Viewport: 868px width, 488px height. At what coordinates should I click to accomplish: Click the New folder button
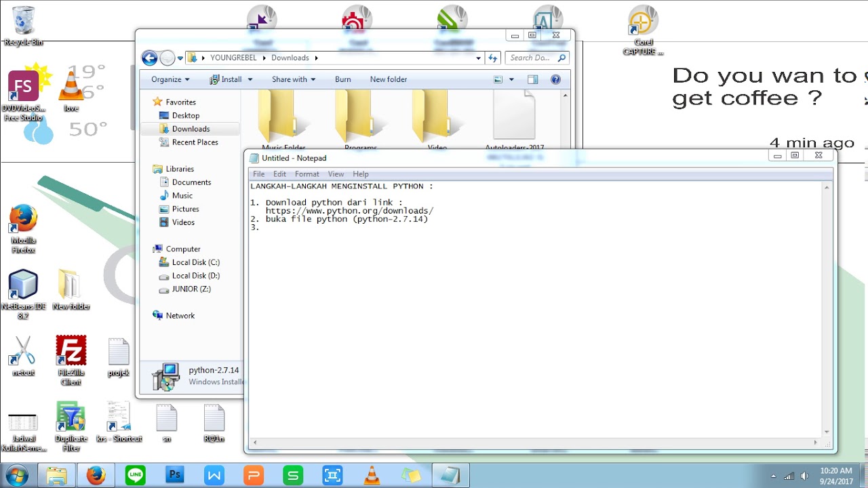click(x=389, y=79)
